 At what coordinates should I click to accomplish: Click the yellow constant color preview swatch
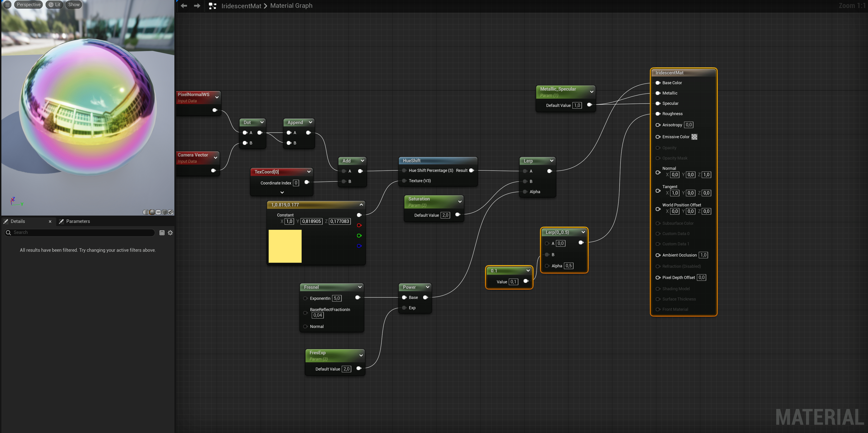(285, 246)
